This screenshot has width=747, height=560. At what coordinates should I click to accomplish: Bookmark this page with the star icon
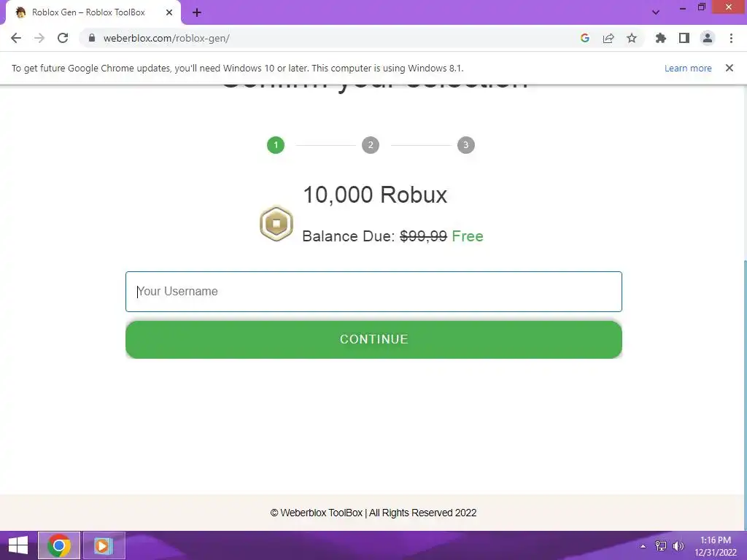(632, 38)
